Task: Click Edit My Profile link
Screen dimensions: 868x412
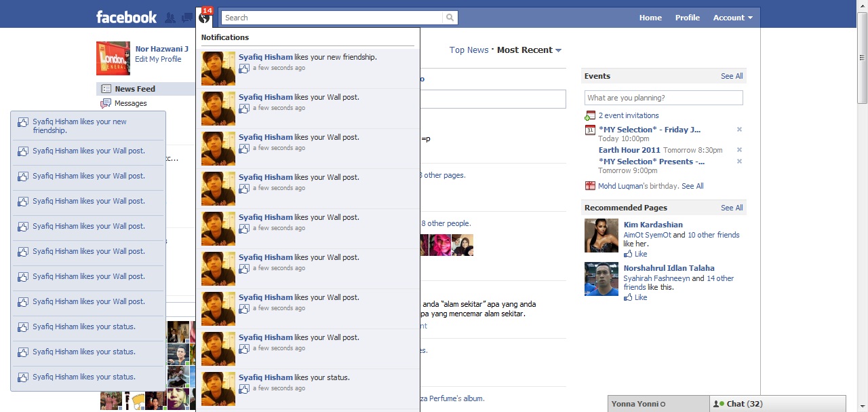Action: tap(158, 59)
